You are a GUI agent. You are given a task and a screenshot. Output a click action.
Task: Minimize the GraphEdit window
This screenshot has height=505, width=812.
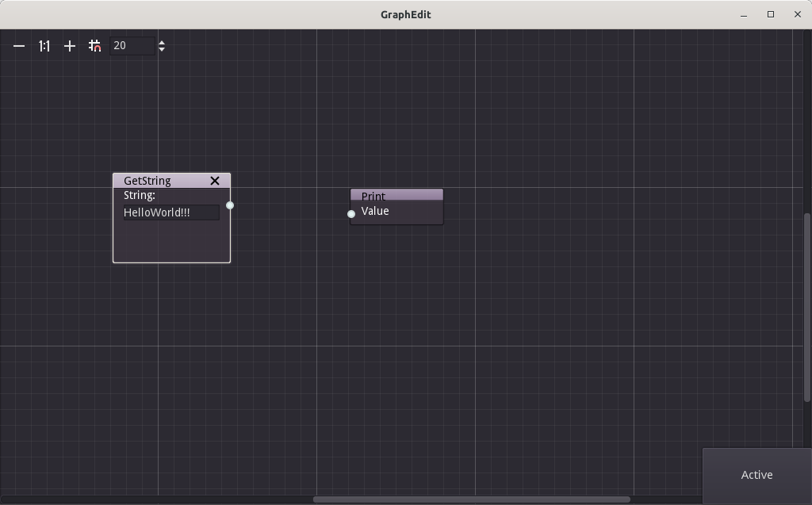(x=743, y=14)
